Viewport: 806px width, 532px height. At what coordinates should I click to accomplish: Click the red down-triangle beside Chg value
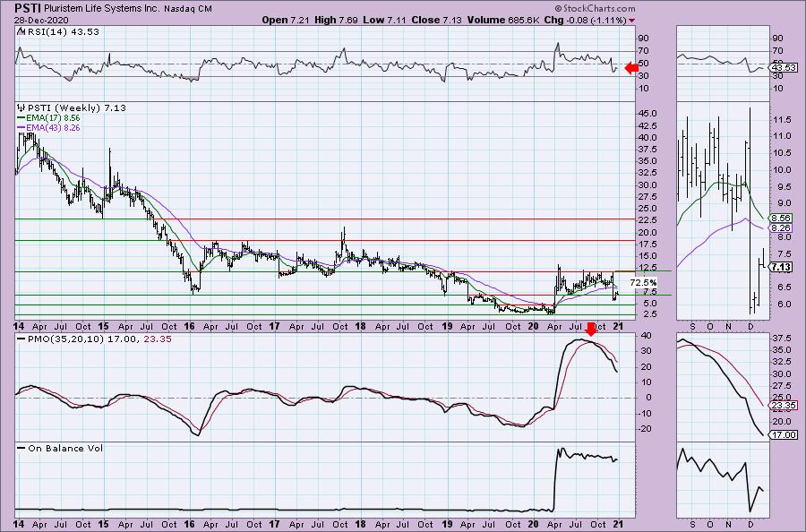pyautogui.click(x=631, y=21)
